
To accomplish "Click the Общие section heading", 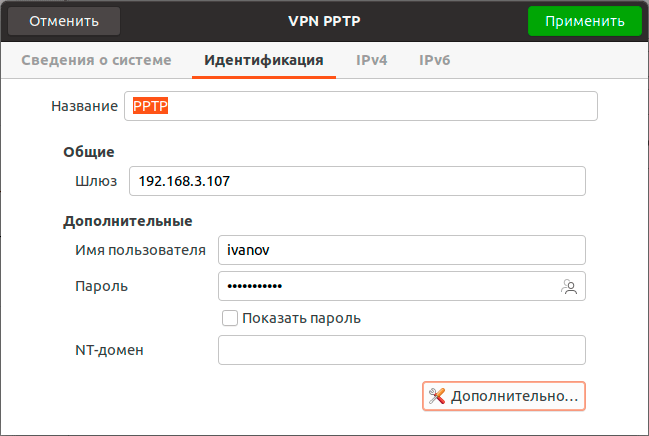I will coord(89,152).
